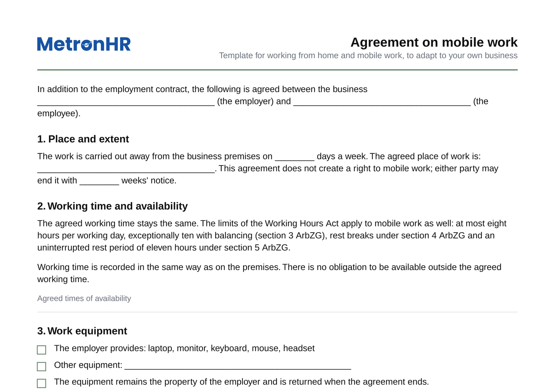Image resolution: width=555 pixels, height=392 pixels.
Task: Click the MetronHR logo
Action: [84, 44]
